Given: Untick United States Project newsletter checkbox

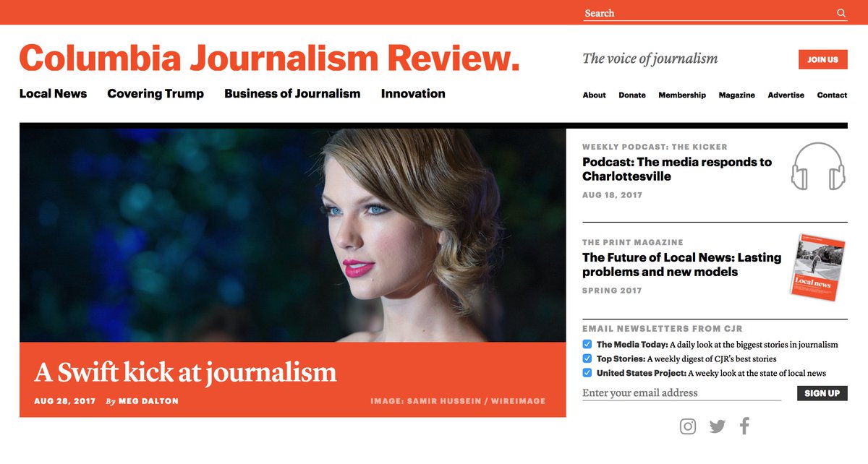Looking at the screenshot, I should pyautogui.click(x=587, y=373).
